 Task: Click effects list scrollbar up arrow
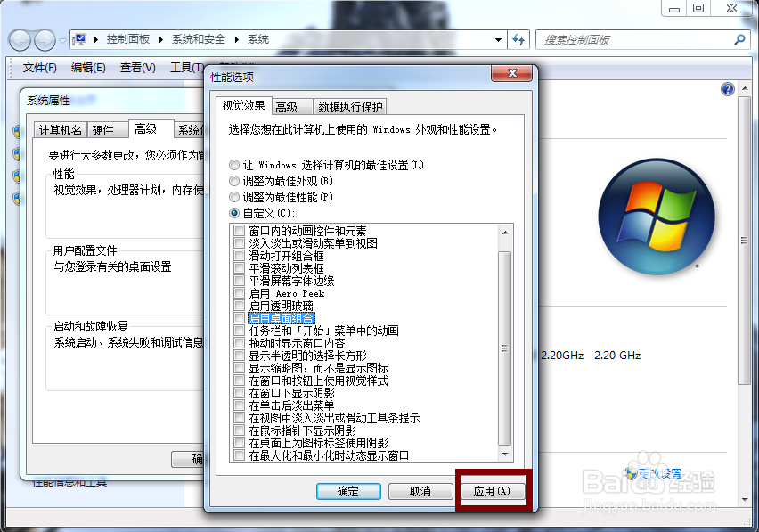[505, 233]
